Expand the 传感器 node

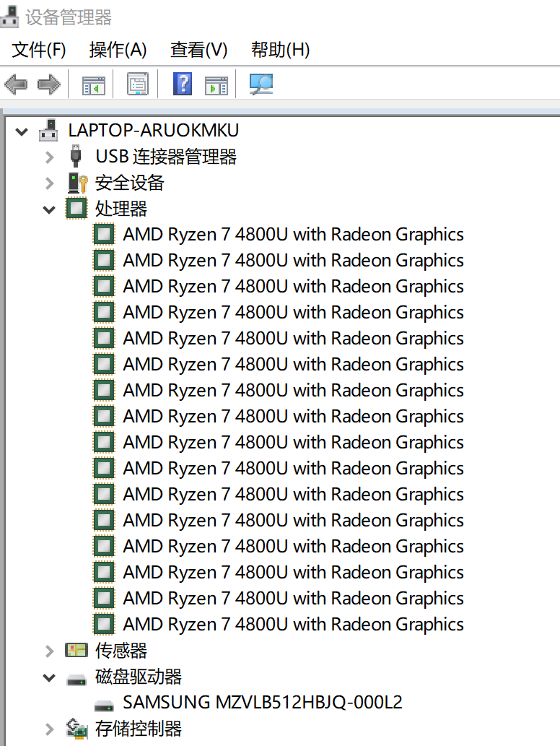click(50, 651)
